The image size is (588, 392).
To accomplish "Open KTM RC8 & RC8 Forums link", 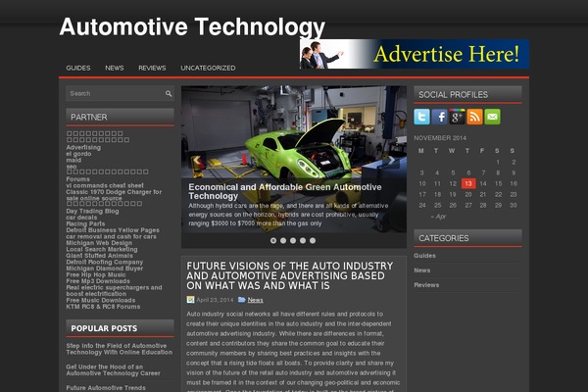I will tap(103, 307).
